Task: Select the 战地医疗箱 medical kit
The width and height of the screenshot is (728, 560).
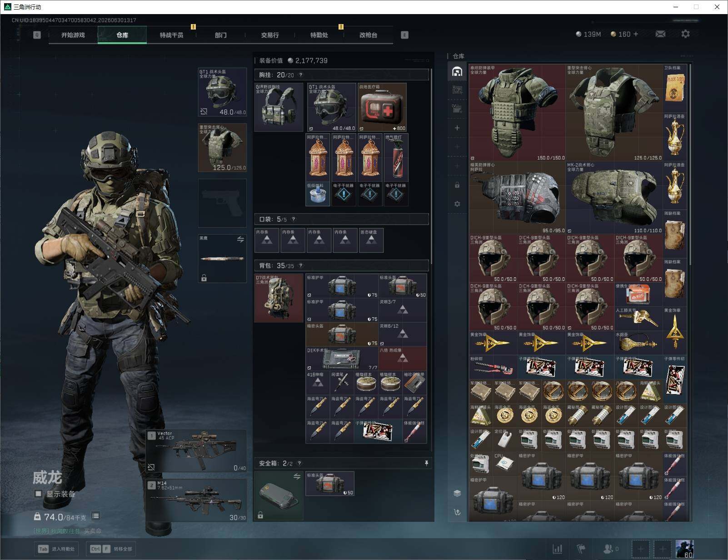Action: (382, 107)
